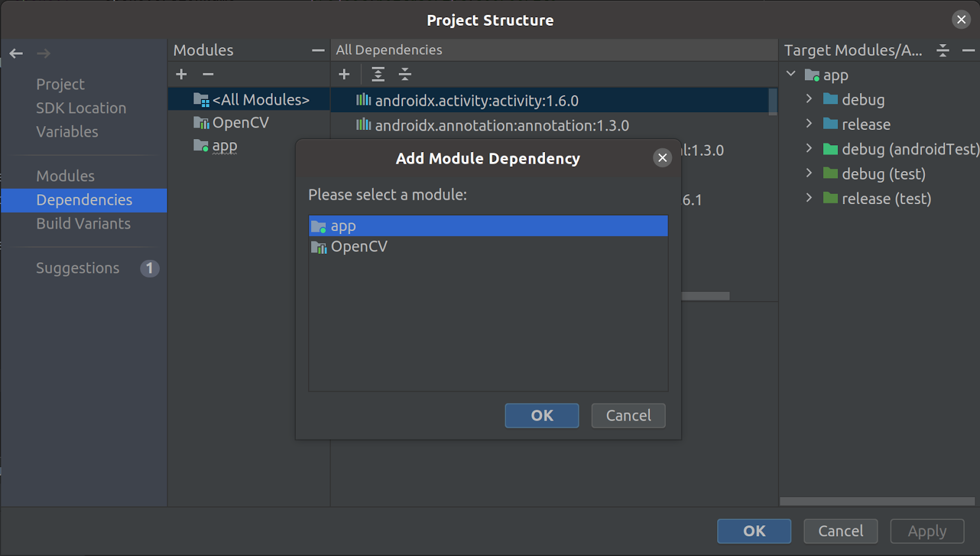Collapse all nodes in Target Modules panel
Image resolution: width=980 pixels, height=556 pixels.
942,50
